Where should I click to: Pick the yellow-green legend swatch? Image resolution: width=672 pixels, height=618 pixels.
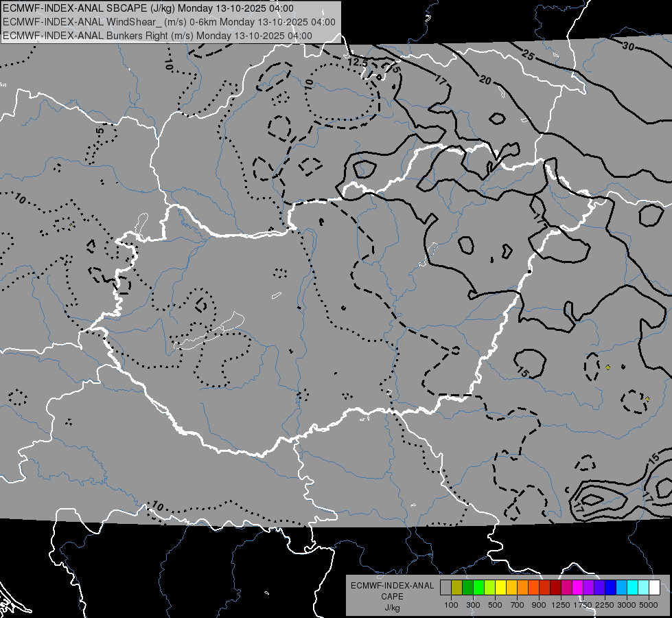490,587
